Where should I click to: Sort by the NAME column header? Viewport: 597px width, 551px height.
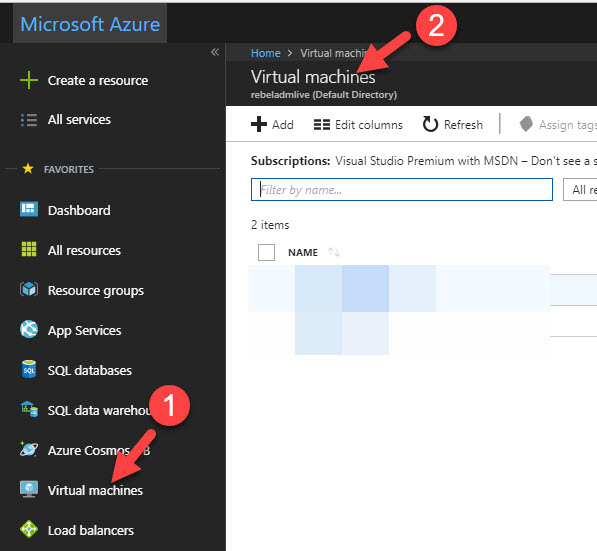pos(303,252)
